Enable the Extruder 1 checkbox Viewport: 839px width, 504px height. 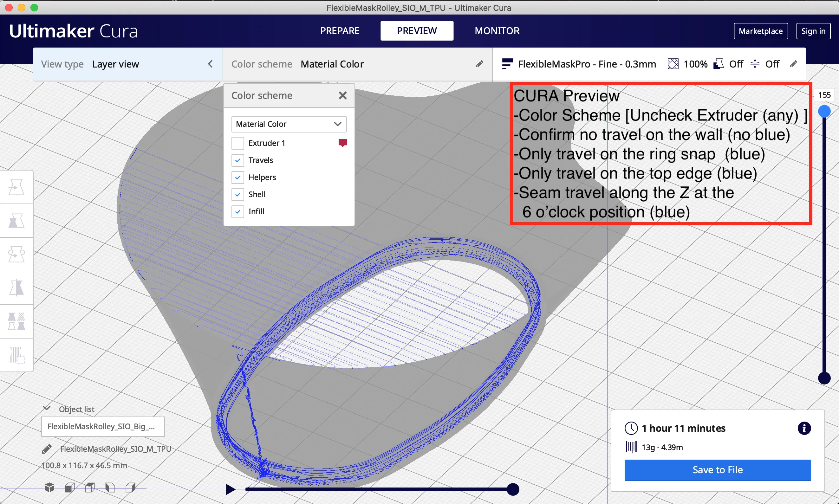point(238,143)
